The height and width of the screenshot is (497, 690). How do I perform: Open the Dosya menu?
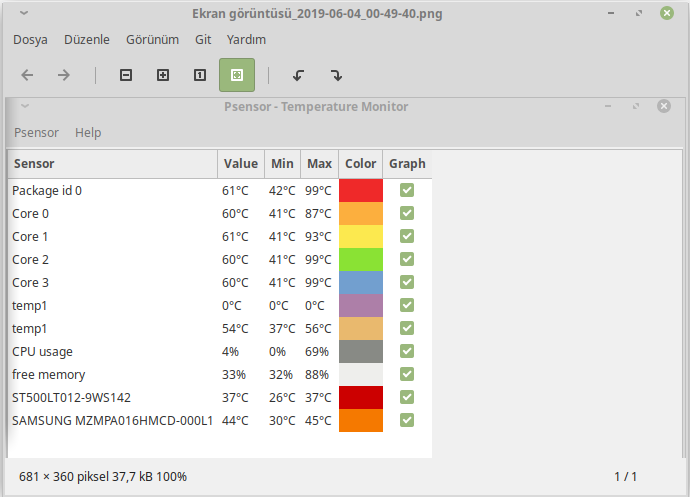pos(30,40)
